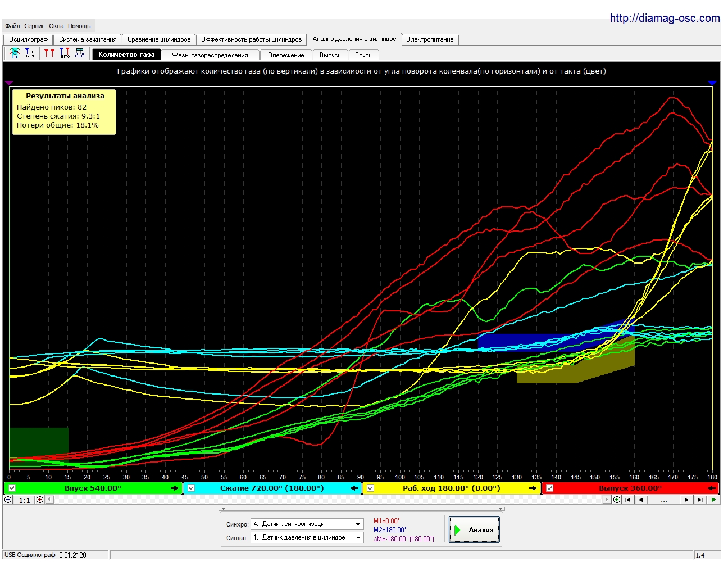Toggle the Сжатие 720.00° checkbox
728x562 pixels.
(x=191, y=488)
